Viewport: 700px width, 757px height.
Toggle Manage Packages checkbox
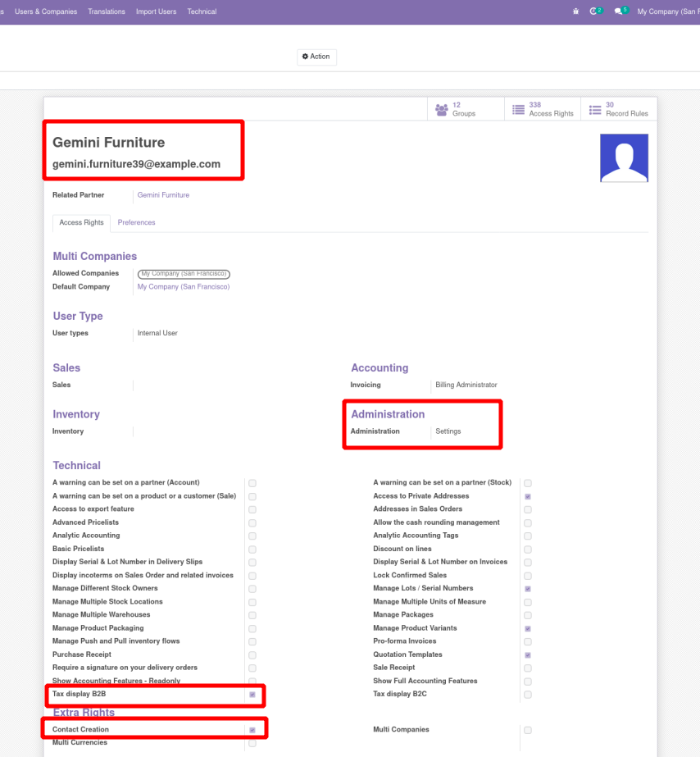click(528, 616)
